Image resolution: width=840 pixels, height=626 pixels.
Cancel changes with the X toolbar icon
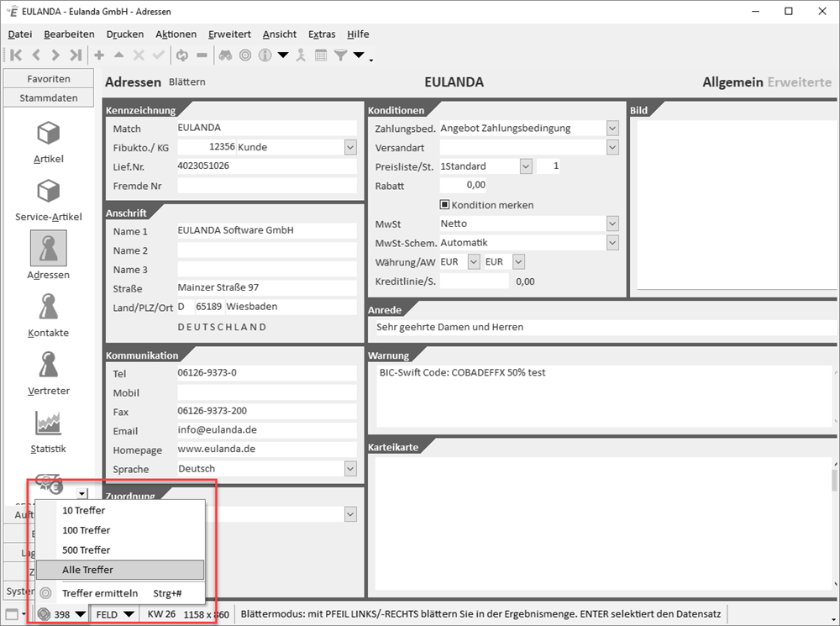pos(139,55)
